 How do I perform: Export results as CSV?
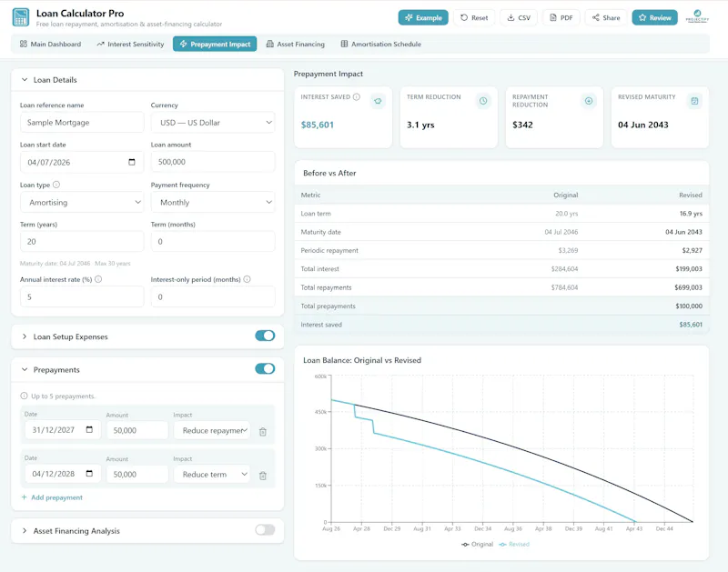coord(519,17)
